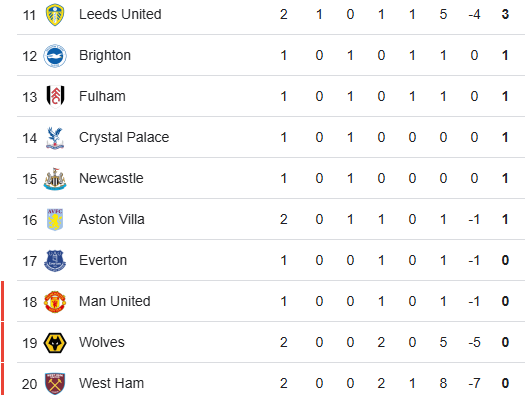The width and height of the screenshot is (525, 395).
Task: Click the Brighton club crest
Action: 55,56
